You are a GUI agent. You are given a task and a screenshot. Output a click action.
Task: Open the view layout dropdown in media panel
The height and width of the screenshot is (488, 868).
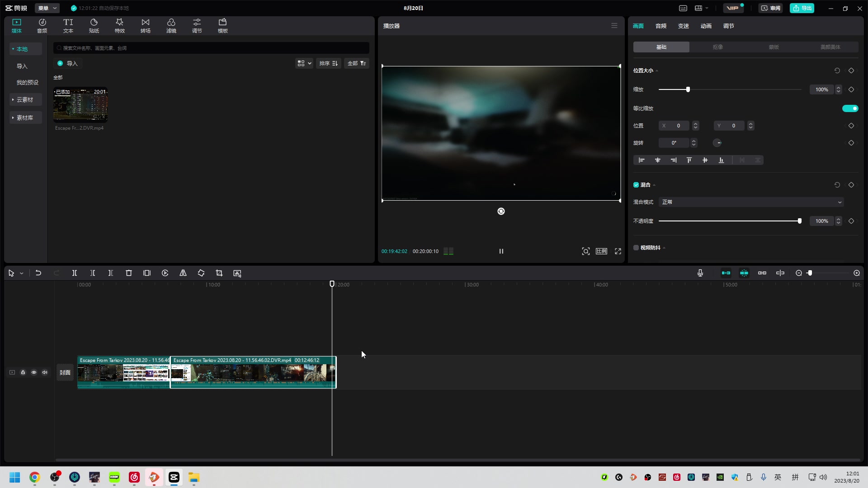coord(304,63)
